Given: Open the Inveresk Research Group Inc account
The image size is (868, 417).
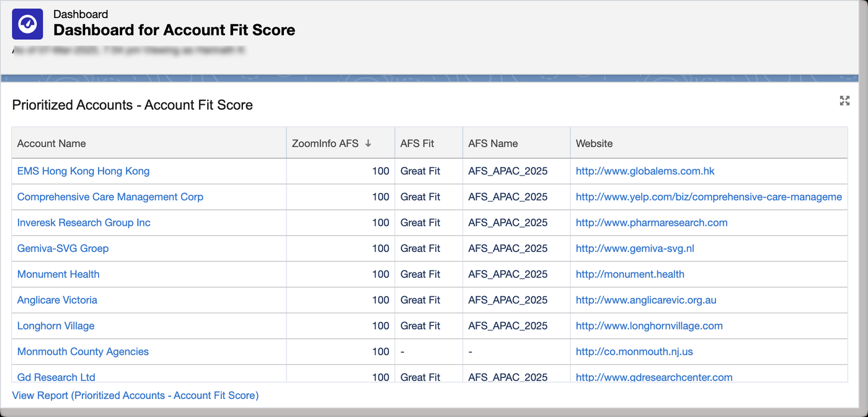Looking at the screenshot, I should [x=84, y=222].
